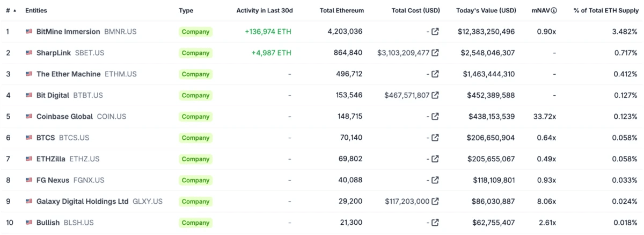Sort table by Total Ethereum column
This screenshot has height=235, width=644.
[x=341, y=10]
